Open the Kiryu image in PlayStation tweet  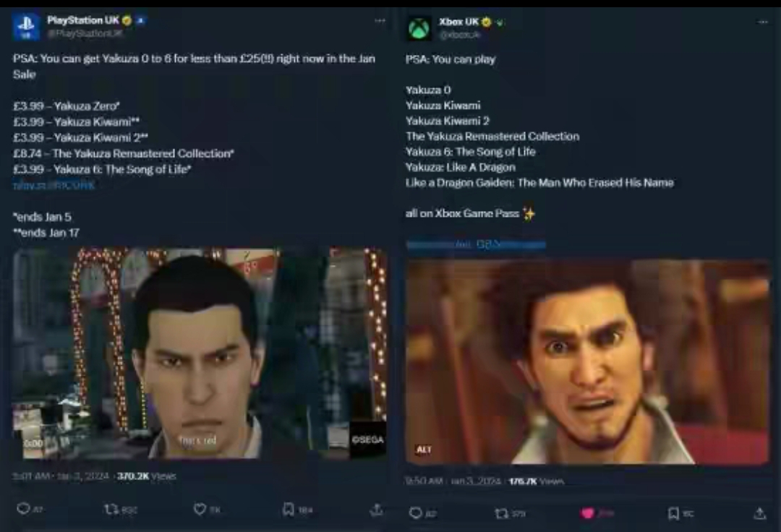tap(200, 353)
